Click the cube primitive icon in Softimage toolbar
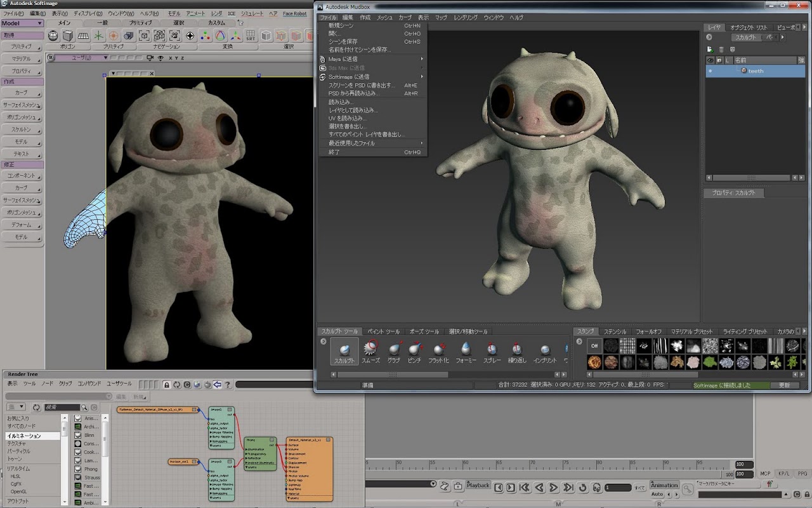The height and width of the screenshot is (508, 812). pyautogui.click(x=68, y=36)
